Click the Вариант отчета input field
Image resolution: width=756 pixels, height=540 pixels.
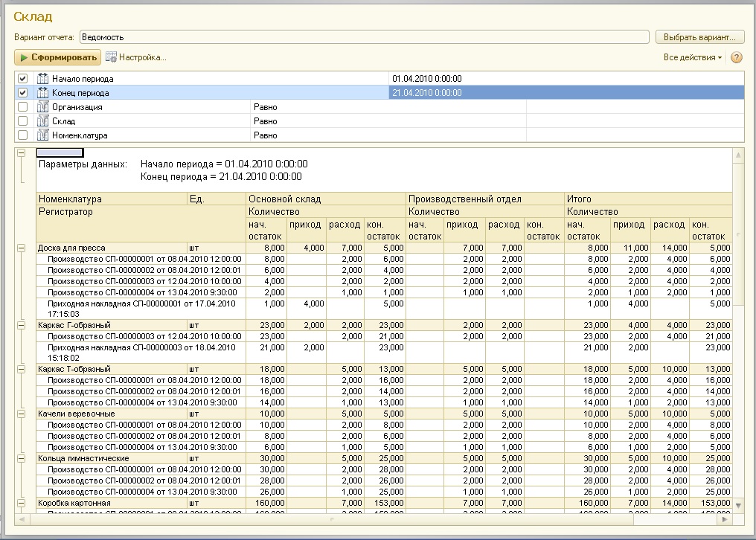365,36
